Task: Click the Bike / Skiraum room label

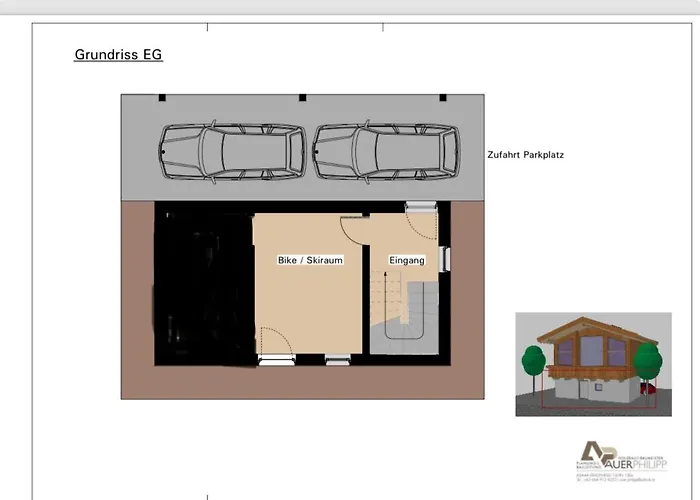Action: pos(310,260)
